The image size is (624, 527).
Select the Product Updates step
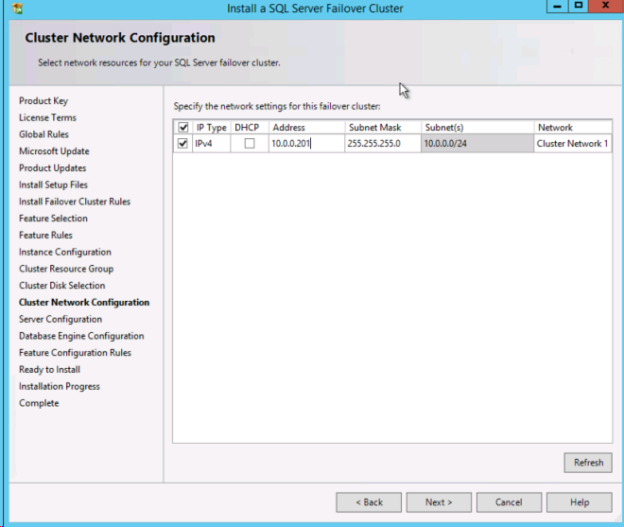click(53, 168)
